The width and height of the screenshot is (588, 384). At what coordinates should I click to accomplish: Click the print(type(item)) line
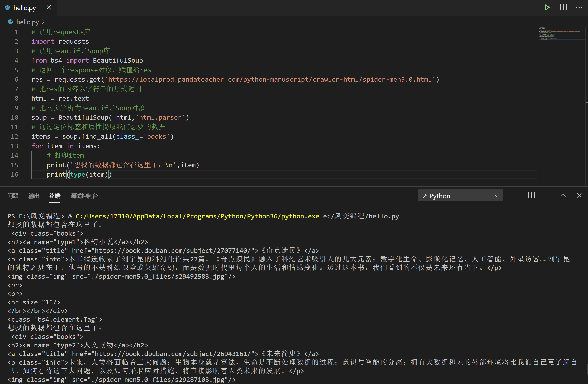[79, 174]
